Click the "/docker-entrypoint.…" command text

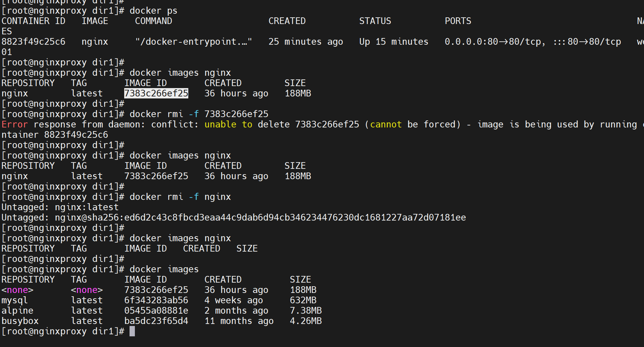[193, 42]
